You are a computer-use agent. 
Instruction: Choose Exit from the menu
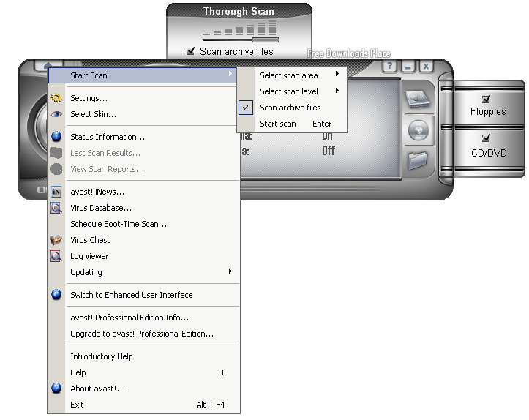pyautogui.click(x=143, y=405)
